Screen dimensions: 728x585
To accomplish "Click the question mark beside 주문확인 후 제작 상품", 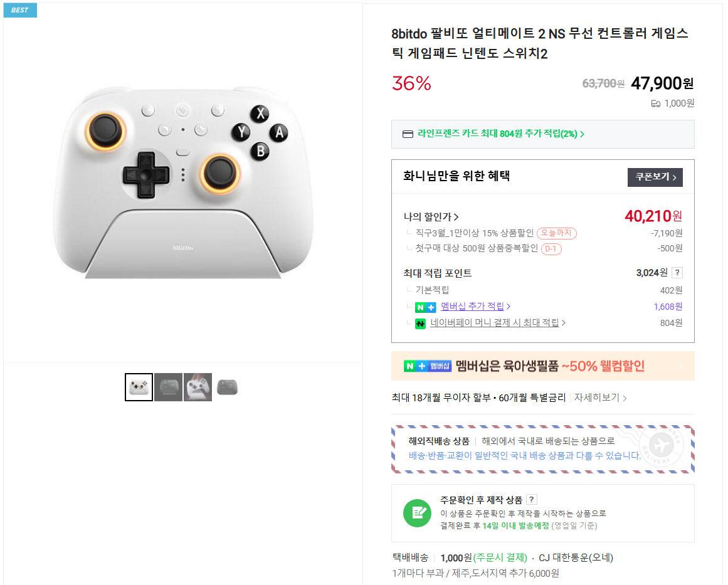I will pos(530,499).
